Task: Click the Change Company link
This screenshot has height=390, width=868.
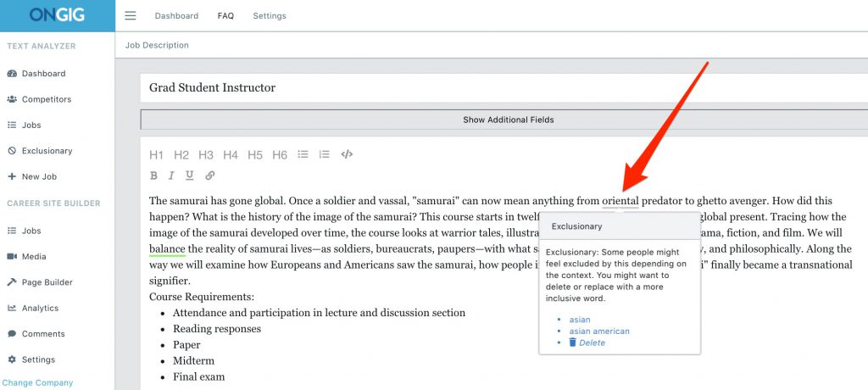Action: [37, 383]
